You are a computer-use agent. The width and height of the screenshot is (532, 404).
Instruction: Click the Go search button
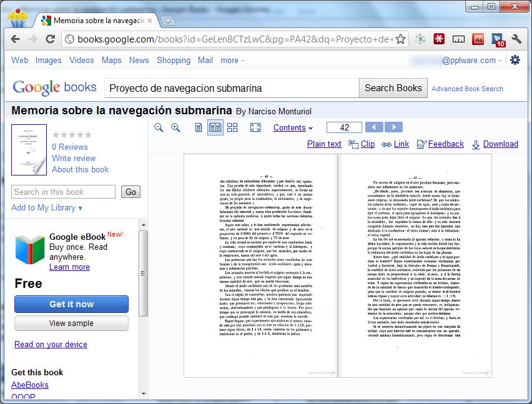click(x=131, y=192)
